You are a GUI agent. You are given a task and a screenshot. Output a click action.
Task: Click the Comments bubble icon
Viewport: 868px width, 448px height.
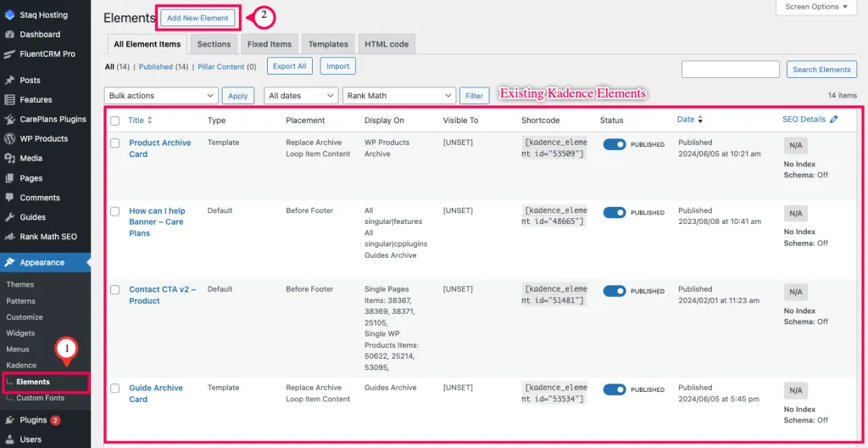point(9,198)
